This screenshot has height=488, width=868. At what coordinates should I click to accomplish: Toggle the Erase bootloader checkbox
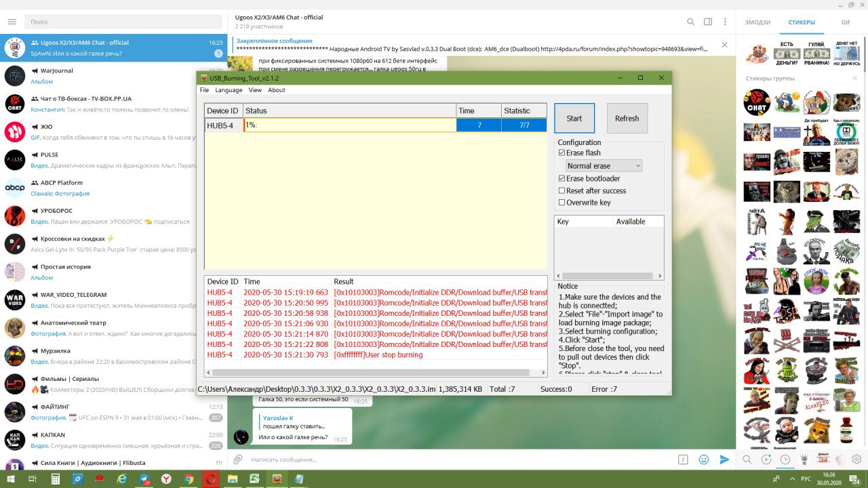(561, 178)
